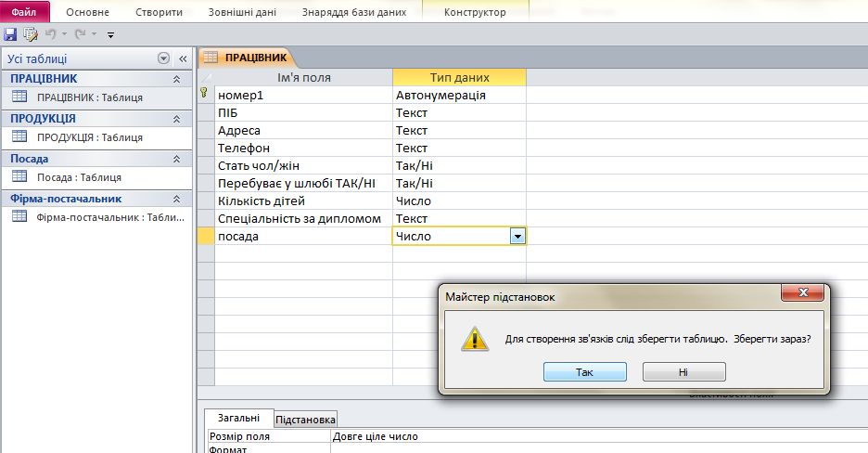This screenshot has height=453, width=868.
Task: Click data type Так/Ні for Стать
Action: pos(459,166)
